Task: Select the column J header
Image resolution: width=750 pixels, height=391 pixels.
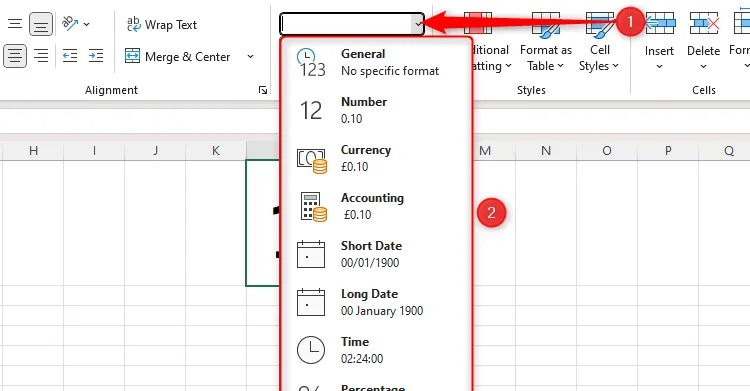Action: [x=155, y=151]
